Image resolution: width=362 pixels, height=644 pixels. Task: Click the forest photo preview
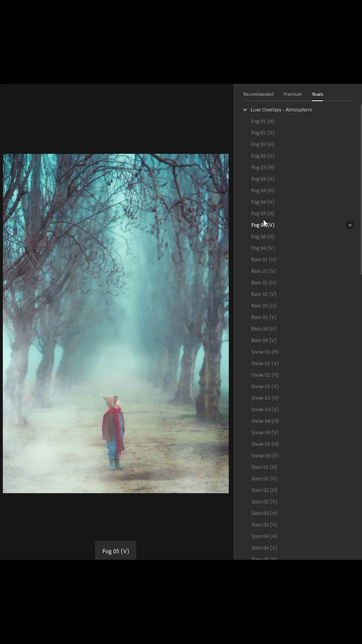tap(116, 323)
